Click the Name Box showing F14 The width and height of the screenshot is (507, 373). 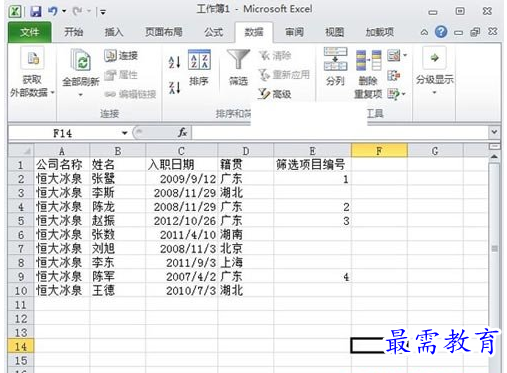63,133
